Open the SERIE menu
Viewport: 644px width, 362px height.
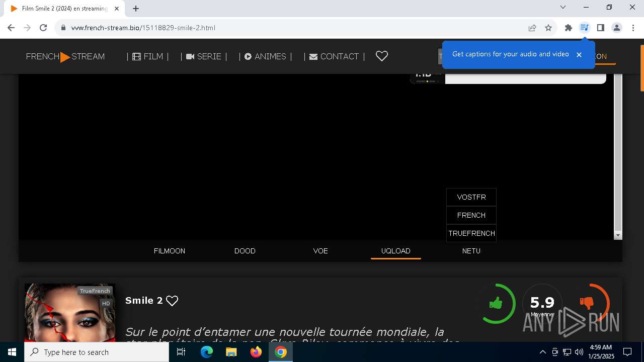point(204,56)
